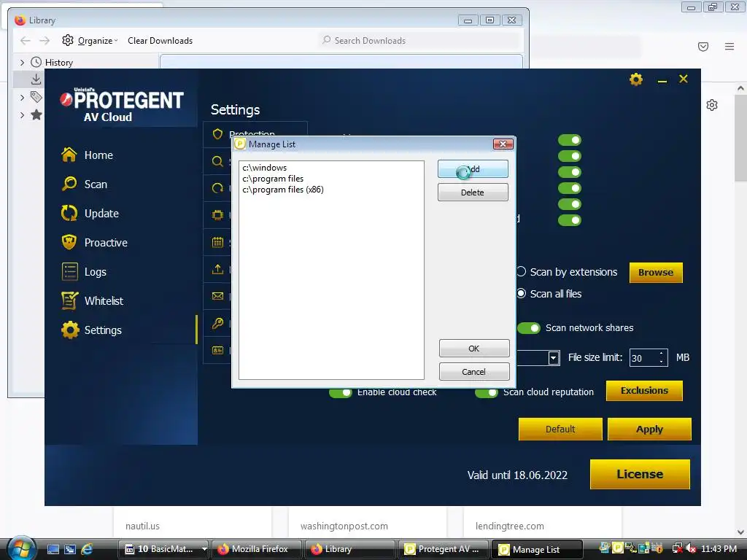Click the Search Downloads field in Library
Image resolution: width=747 pixels, height=560 pixels.
coord(419,41)
